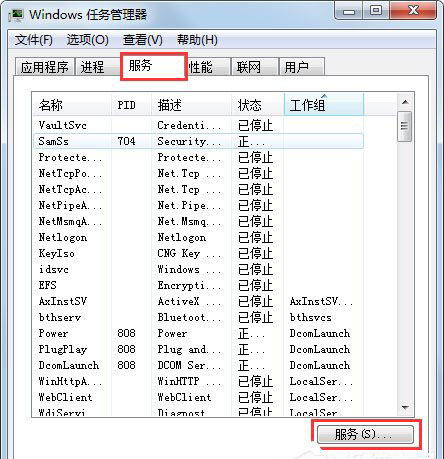
Task: Click PID 704 in SamSs row
Action: [126, 141]
